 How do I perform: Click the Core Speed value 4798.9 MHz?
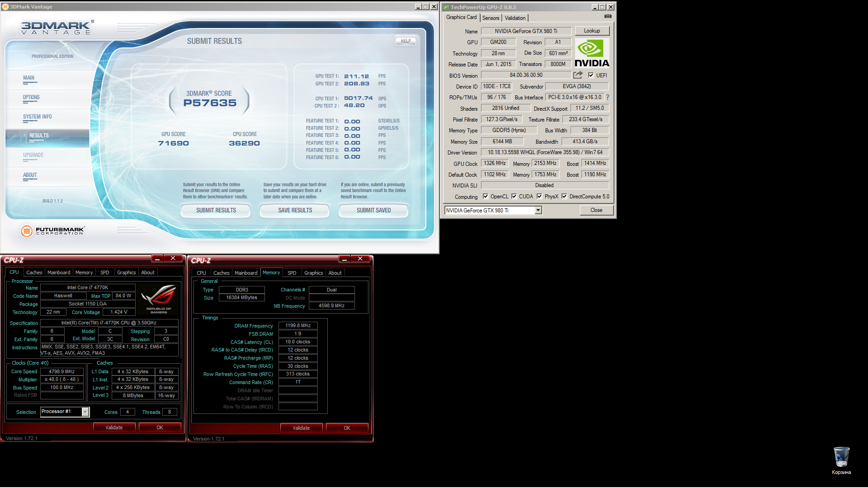[62, 371]
